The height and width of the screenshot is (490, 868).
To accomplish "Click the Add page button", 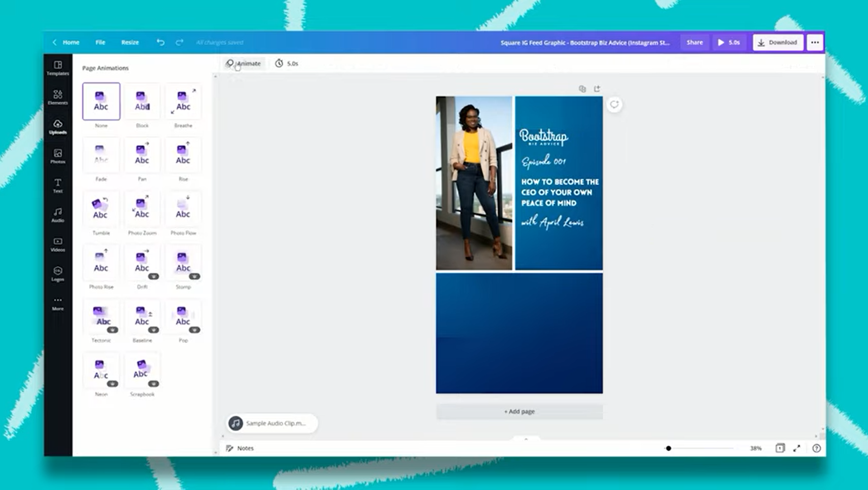I will [519, 411].
